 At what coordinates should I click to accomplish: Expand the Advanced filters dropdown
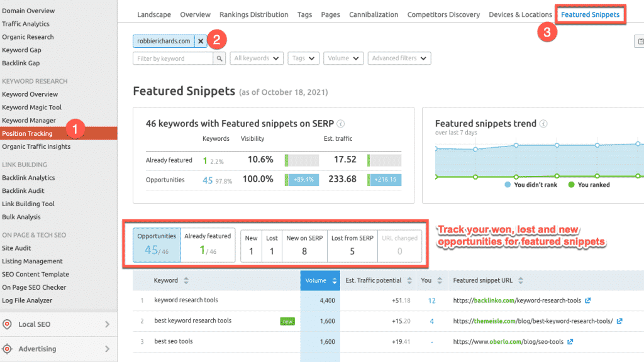coord(399,58)
